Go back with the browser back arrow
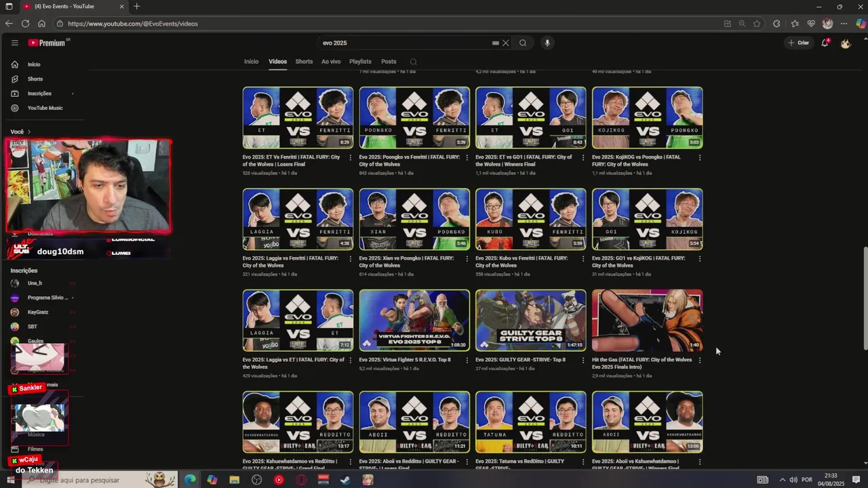Image resolution: width=868 pixels, height=488 pixels. click(x=9, y=24)
